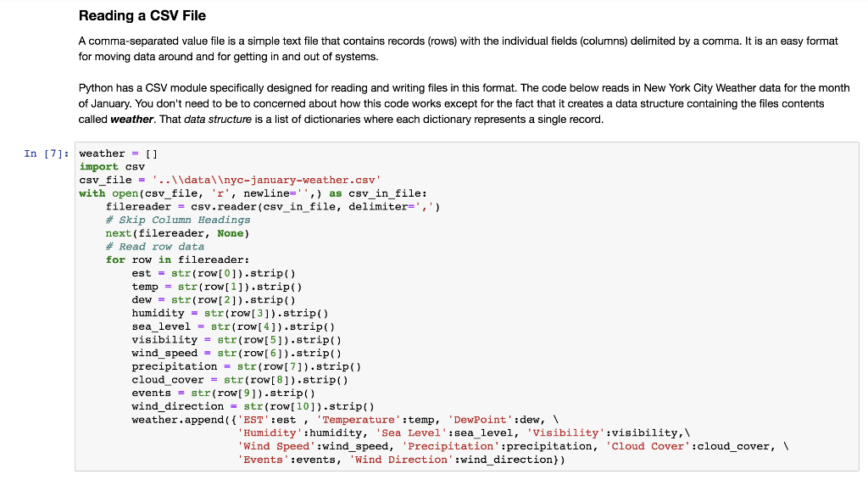Click the 'import csv' line
Image resolution: width=868 pixels, height=491 pixels.
pos(112,166)
